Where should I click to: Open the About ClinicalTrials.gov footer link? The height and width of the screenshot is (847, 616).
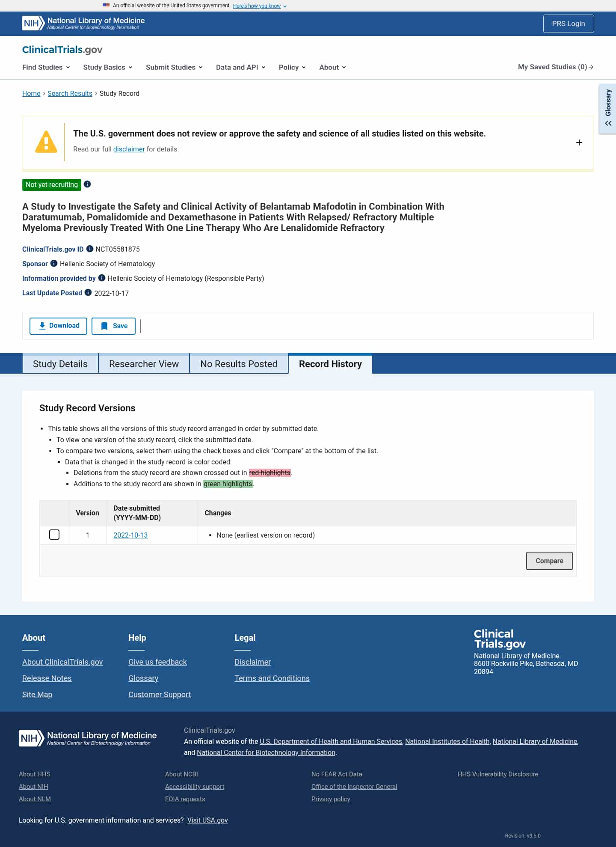[x=62, y=662]
